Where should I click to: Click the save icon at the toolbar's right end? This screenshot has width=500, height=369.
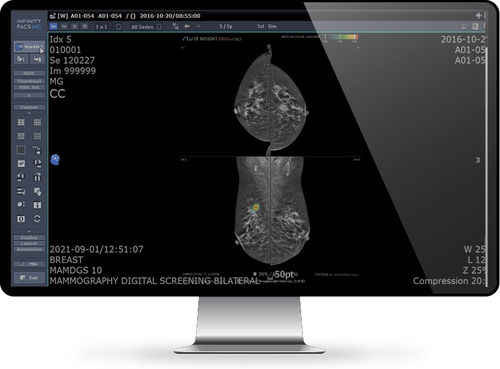[475, 26]
